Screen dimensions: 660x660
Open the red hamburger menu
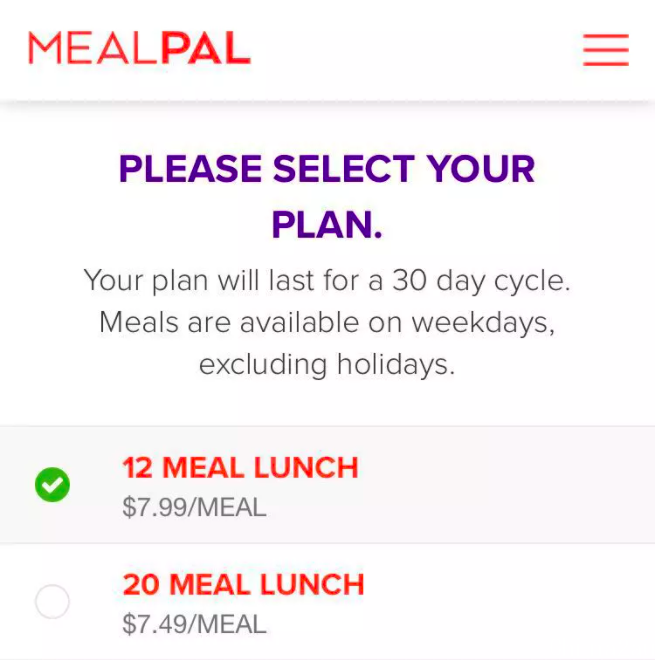[606, 50]
